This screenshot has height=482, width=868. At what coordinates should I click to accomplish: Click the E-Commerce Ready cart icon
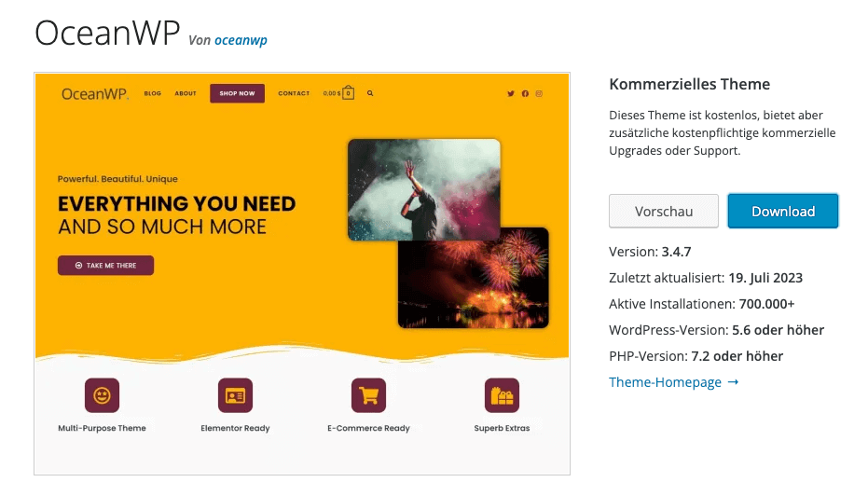pyautogui.click(x=368, y=395)
